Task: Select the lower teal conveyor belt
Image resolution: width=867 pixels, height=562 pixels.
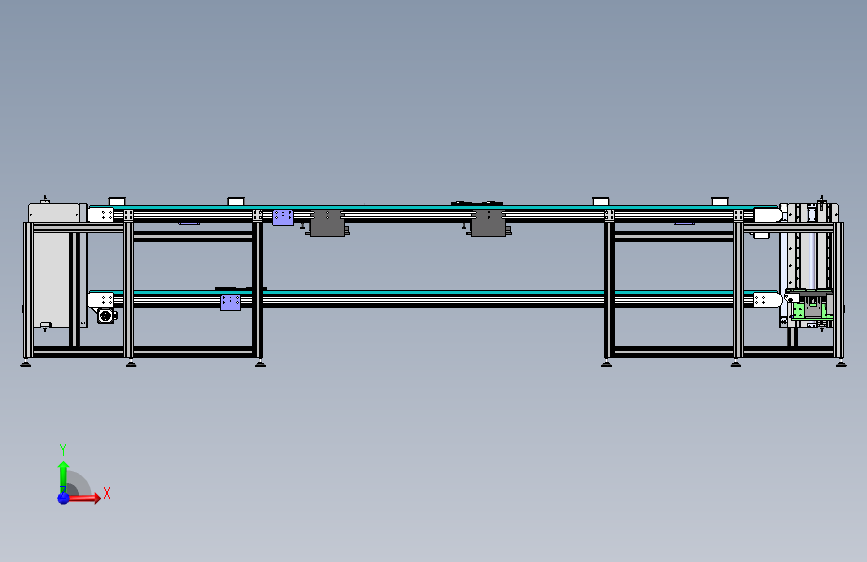Action: tap(434, 293)
